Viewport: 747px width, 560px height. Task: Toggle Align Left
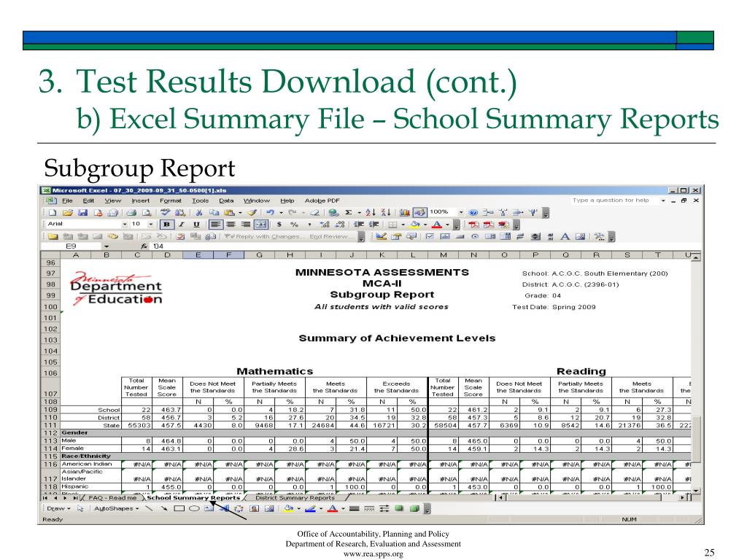point(215,225)
